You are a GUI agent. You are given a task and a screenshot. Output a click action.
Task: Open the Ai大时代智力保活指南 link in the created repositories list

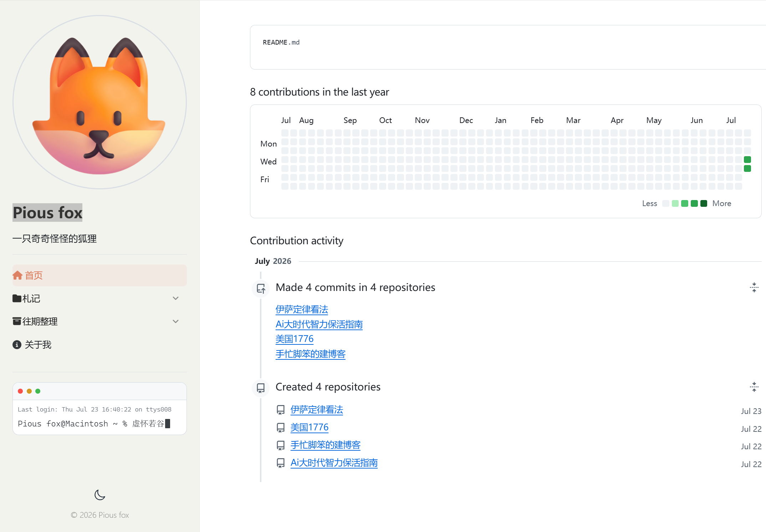(334, 463)
